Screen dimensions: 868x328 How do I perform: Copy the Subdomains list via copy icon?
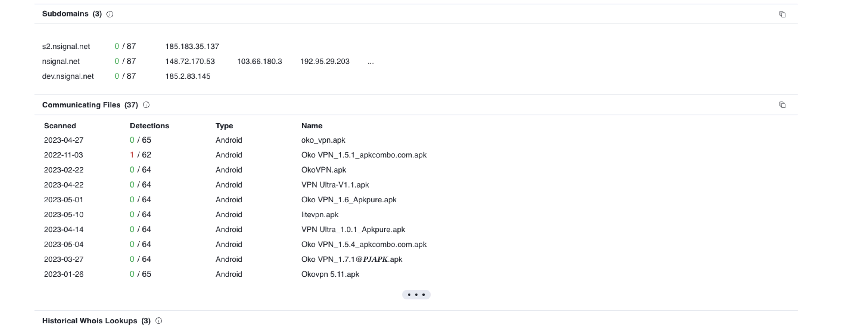coord(782,14)
